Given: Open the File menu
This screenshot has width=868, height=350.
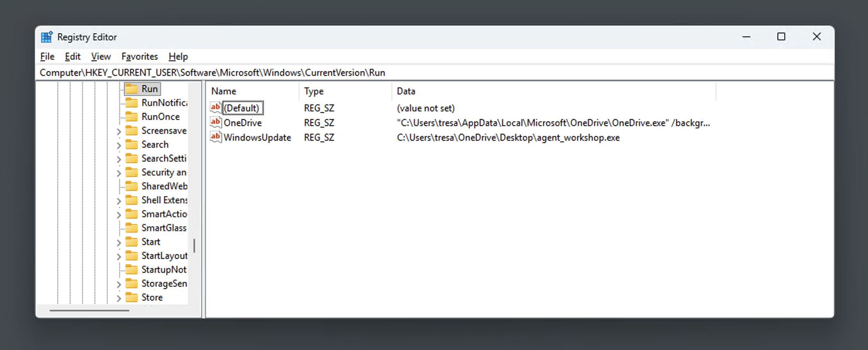Looking at the screenshot, I should click(47, 56).
